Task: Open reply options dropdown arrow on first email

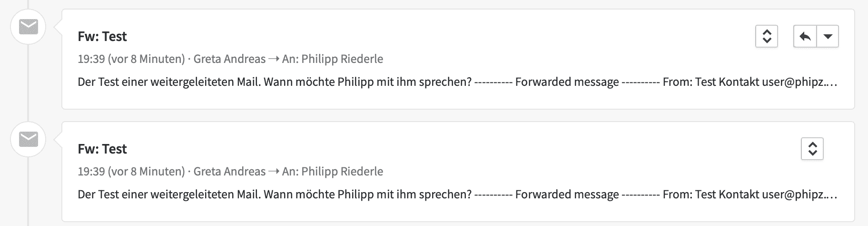Action: click(x=828, y=36)
